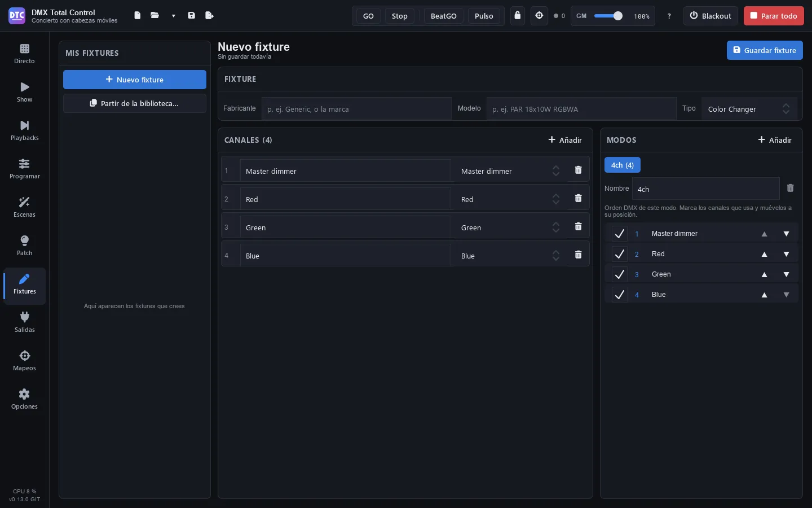Choose Partir de la biblioteca

tap(135, 103)
